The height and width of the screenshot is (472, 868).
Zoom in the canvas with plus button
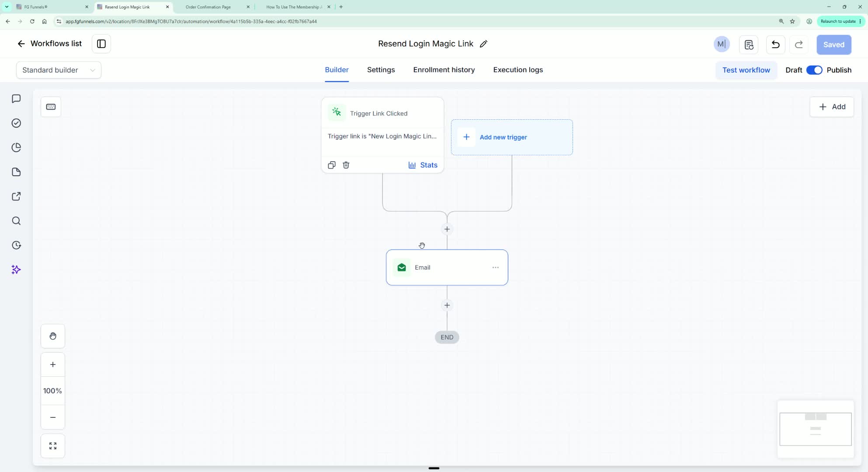point(53,364)
